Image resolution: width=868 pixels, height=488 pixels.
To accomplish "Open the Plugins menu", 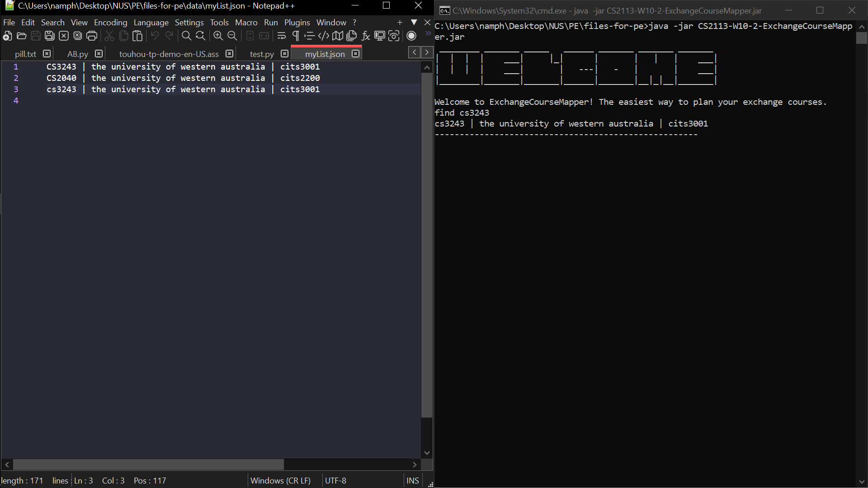I will 297,22.
